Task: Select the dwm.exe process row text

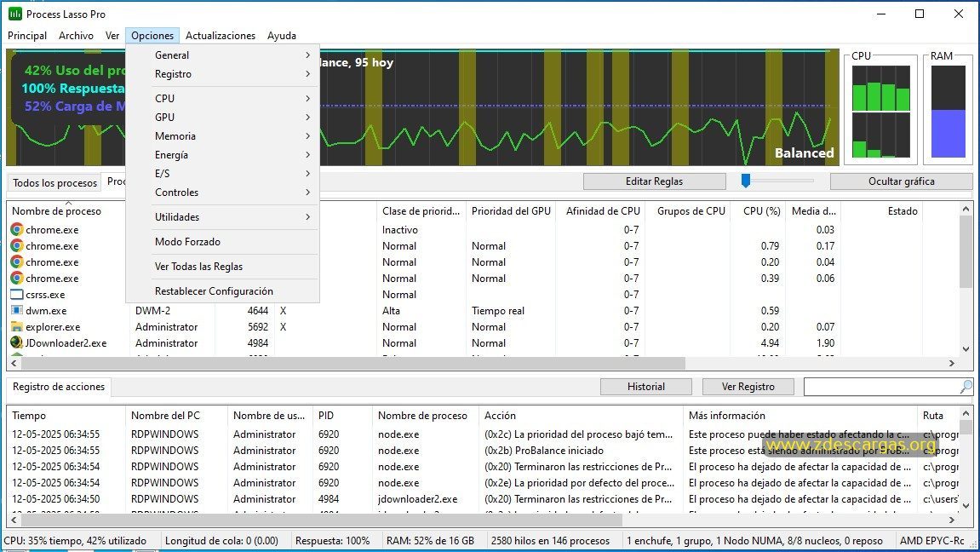Action: 46,311
